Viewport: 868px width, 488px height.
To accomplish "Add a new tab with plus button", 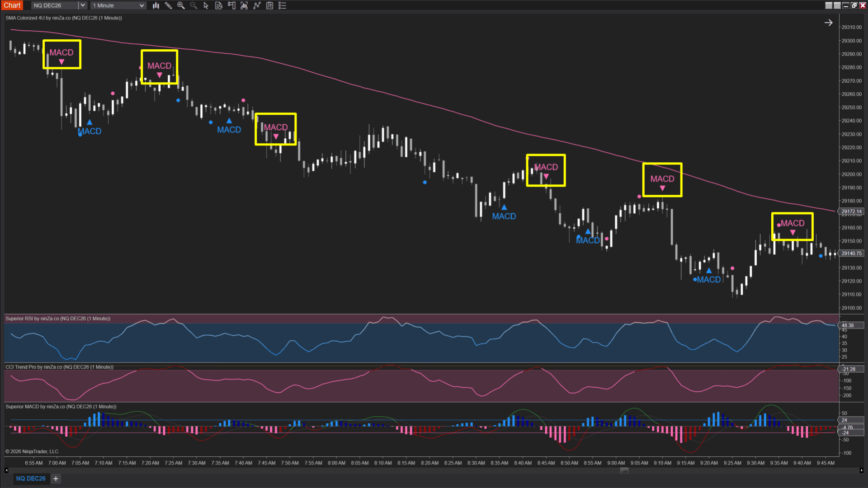I will click(56, 479).
